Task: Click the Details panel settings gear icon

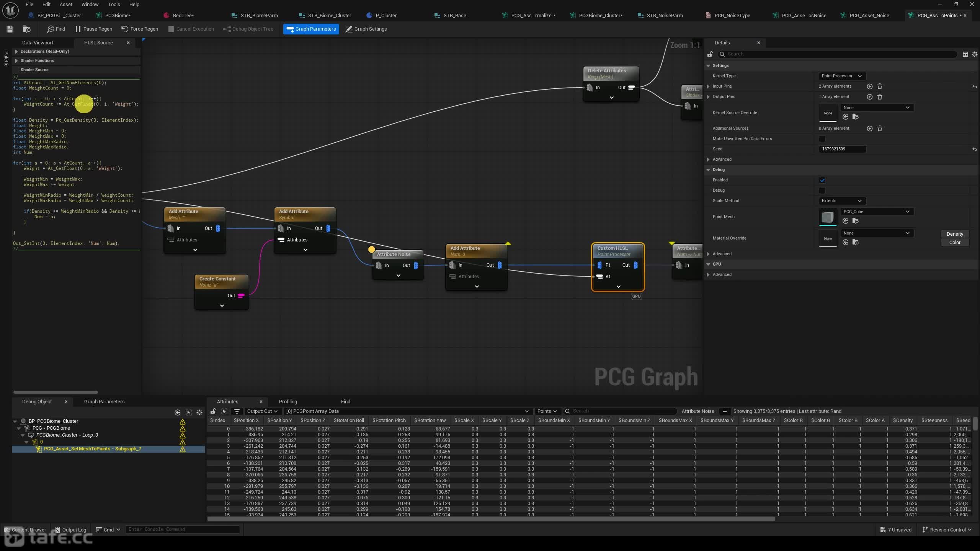Action: (x=975, y=54)
